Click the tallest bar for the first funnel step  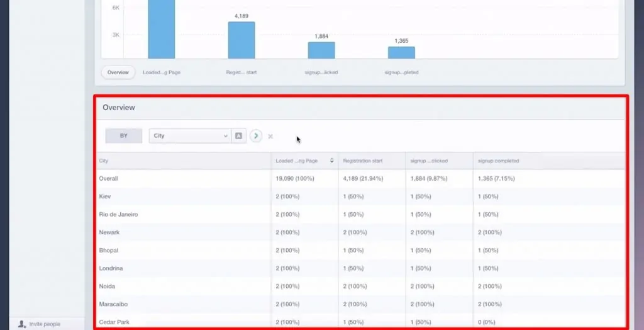162,29
